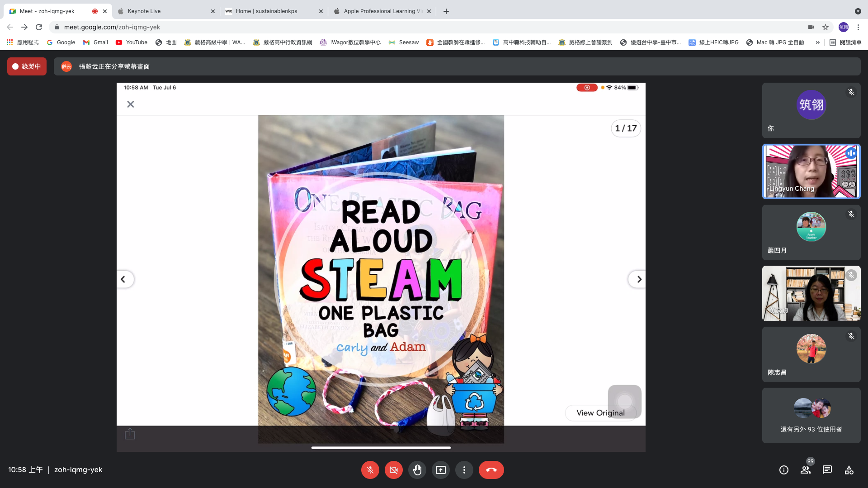
Task: Bookmark page with the star icon
Action: (x=826, y=27)
